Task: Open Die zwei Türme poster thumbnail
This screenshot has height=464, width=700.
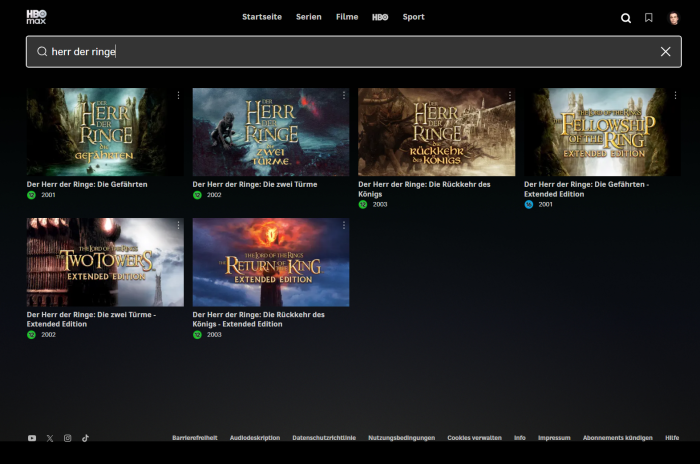Action: point(271,132)
